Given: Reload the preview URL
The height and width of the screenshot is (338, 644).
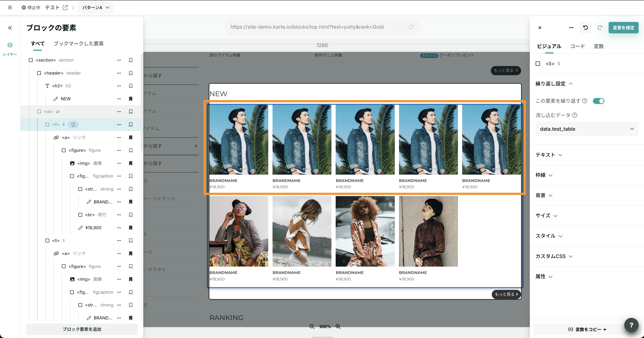Looking at the screenshot, I should tap(411, 27).
